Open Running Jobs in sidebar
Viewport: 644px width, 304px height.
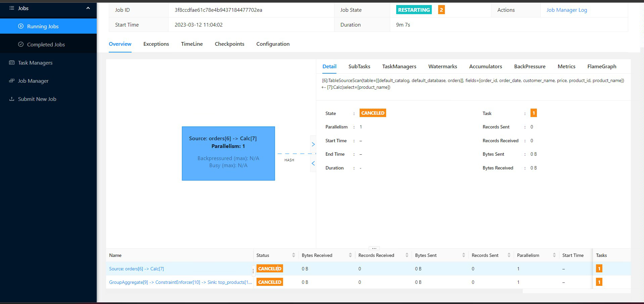coord(48,26)
